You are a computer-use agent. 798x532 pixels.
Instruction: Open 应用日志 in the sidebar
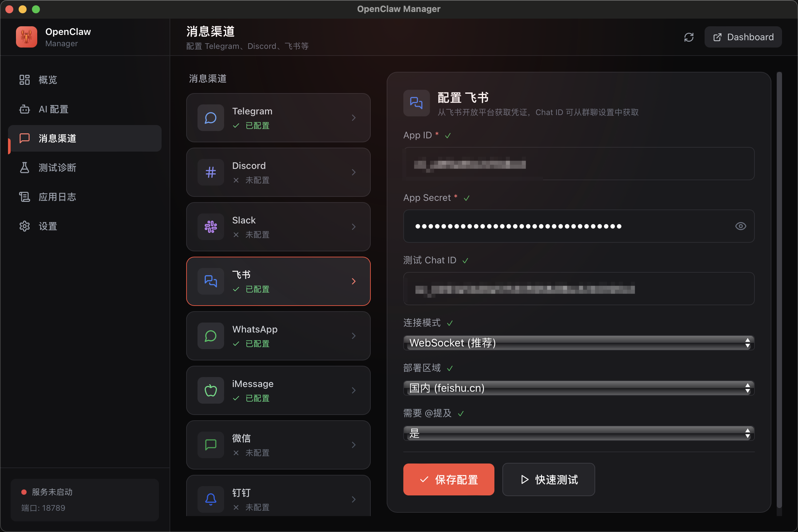84,197
